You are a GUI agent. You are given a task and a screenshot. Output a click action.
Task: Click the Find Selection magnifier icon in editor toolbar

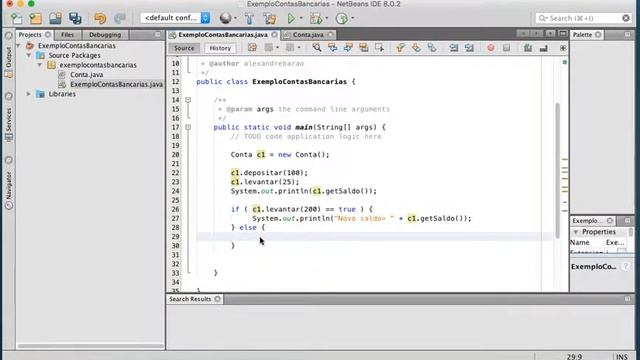[317, 48]
